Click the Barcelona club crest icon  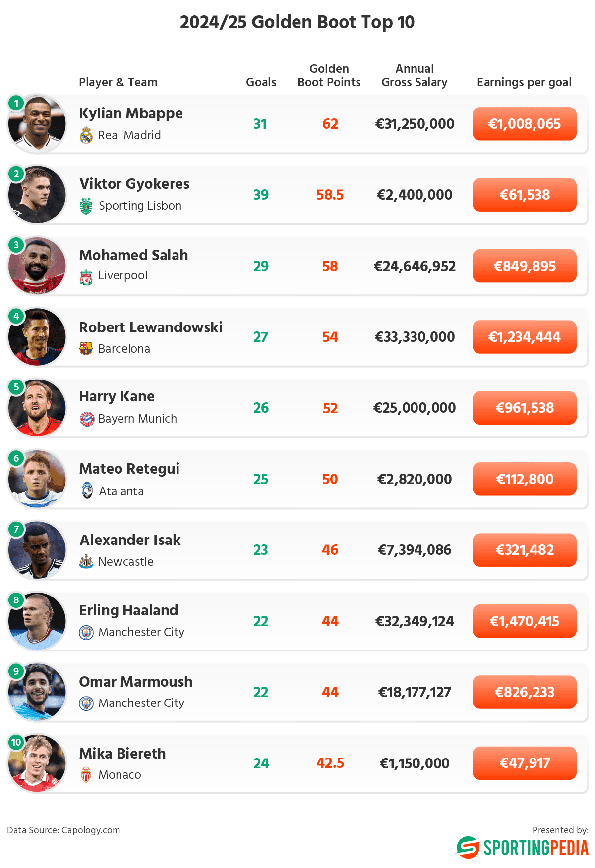coord(86,349)
